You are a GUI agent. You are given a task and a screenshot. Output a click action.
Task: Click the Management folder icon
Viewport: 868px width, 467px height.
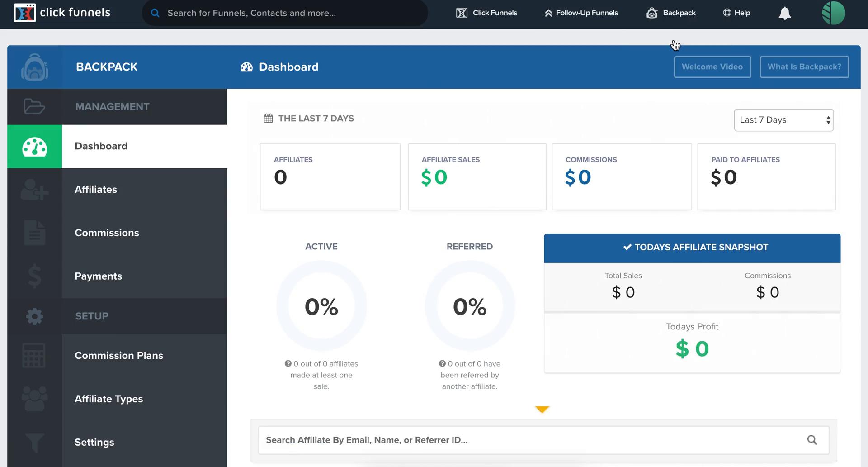(x=34, y=106)
